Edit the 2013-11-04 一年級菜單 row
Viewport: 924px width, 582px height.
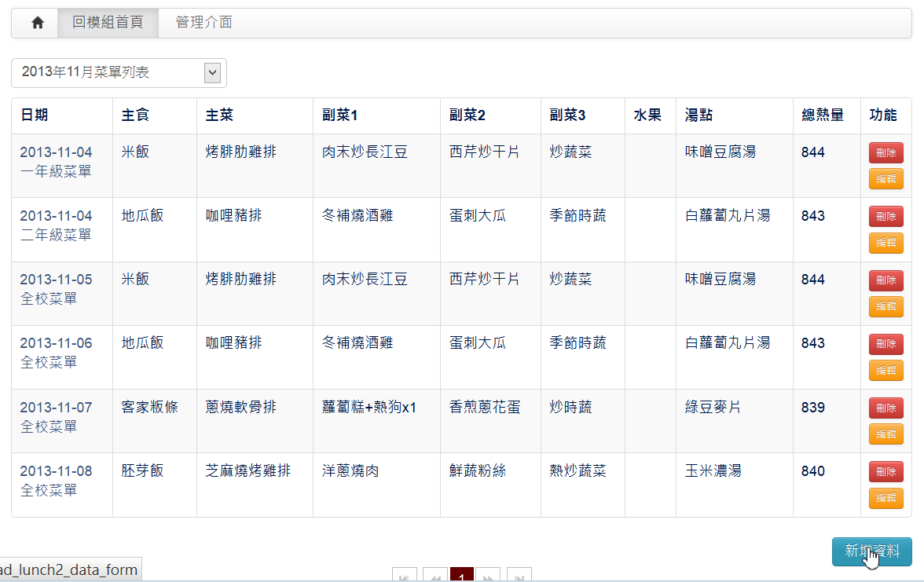[885, 179]
